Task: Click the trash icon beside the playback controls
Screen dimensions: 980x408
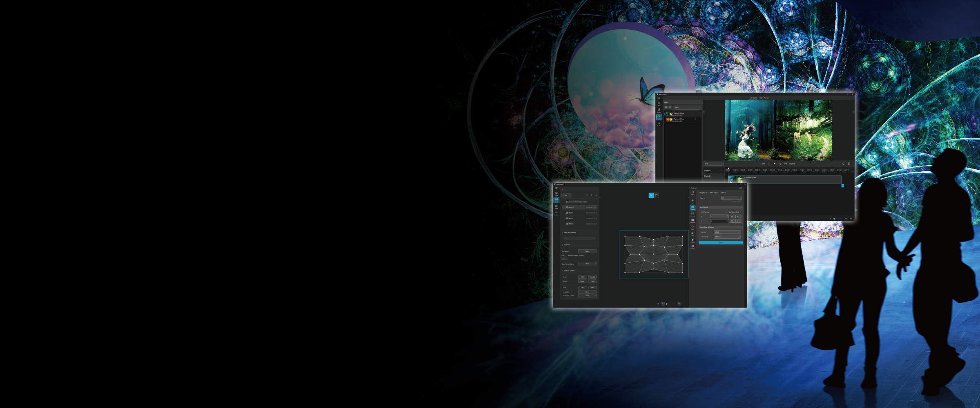Action: pos(849,164)
